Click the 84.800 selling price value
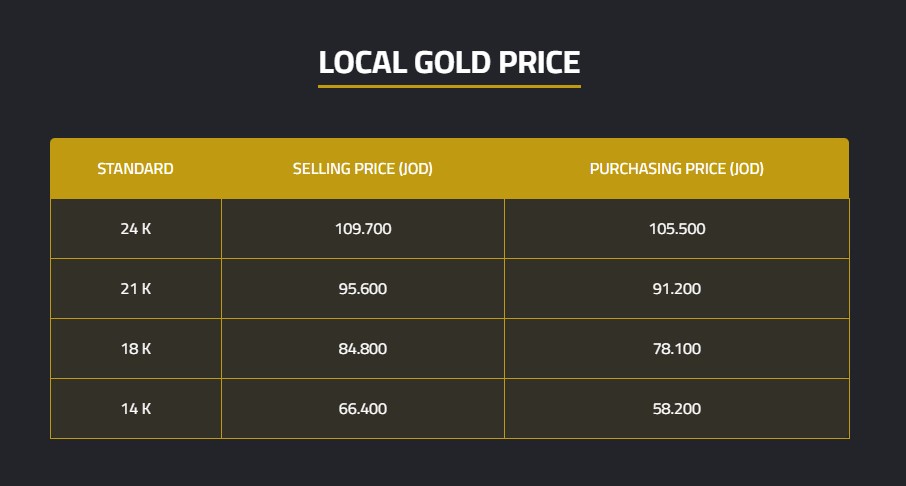The width and height of the screenshot is (906, 486). click(x=362, y=349)
